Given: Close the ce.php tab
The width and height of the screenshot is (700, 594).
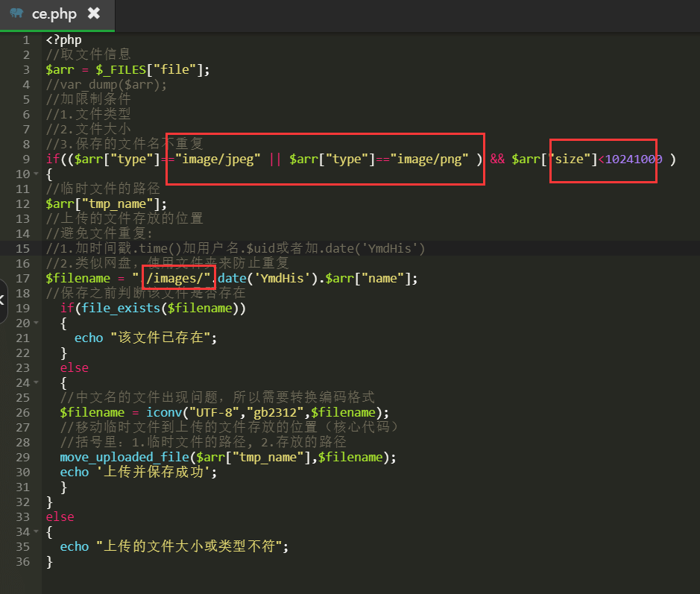Looking at the screenshot, I should (93, 13).
